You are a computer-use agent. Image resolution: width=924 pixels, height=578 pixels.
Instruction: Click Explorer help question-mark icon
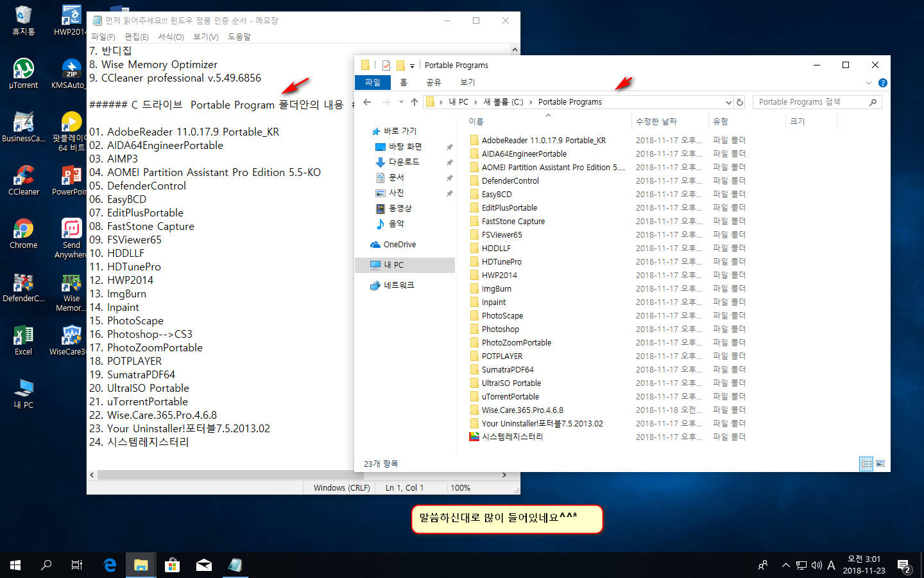pos(882,83)
